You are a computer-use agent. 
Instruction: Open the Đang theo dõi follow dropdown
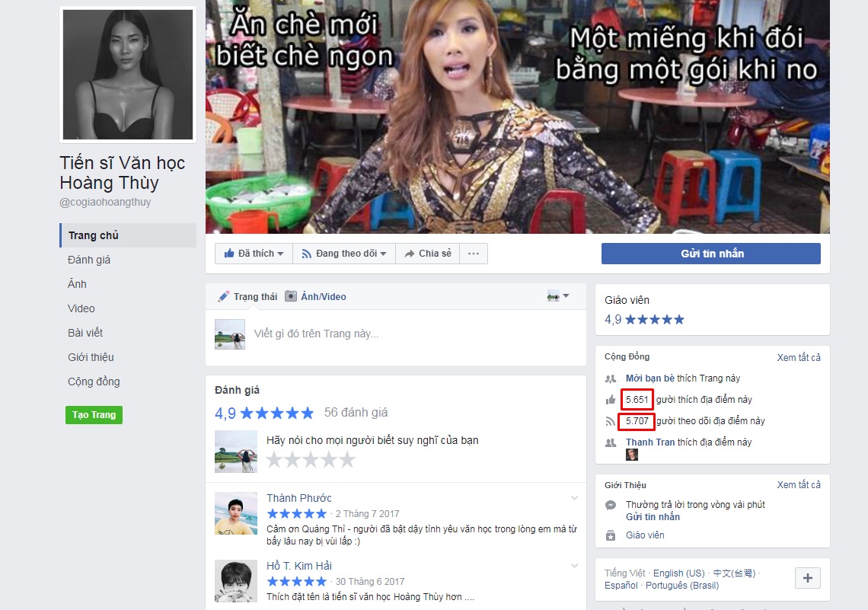coord(344,254)
